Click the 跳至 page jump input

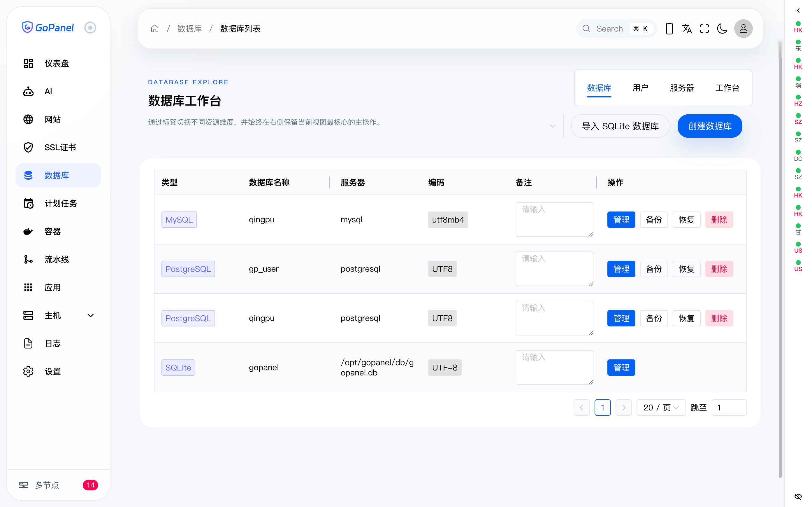tap(729, 408)
